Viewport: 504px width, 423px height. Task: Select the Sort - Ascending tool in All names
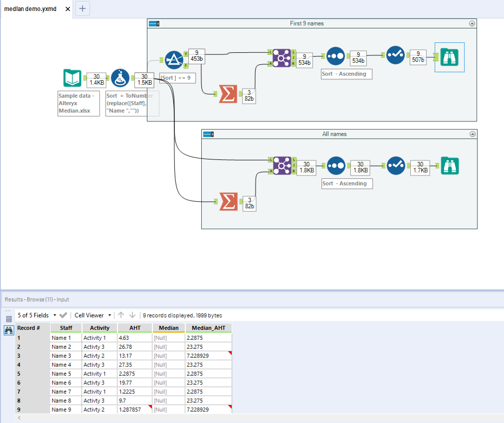(336, 166)
